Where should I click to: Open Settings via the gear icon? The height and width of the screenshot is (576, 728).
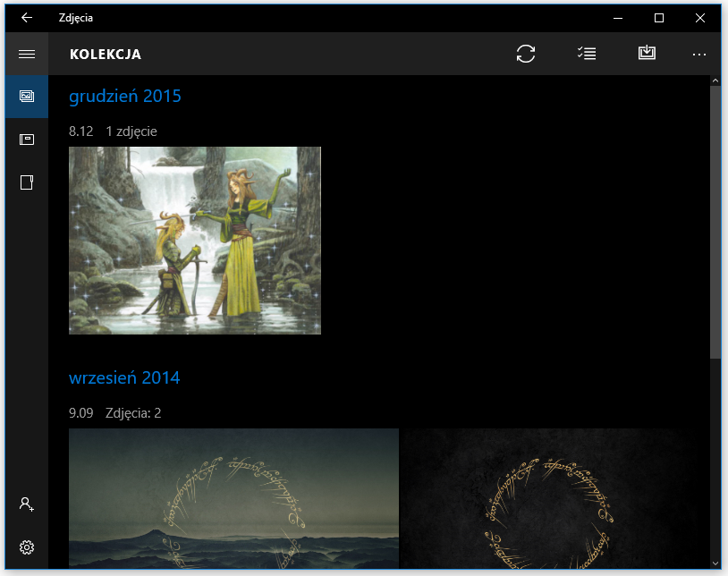pos(27,547)
